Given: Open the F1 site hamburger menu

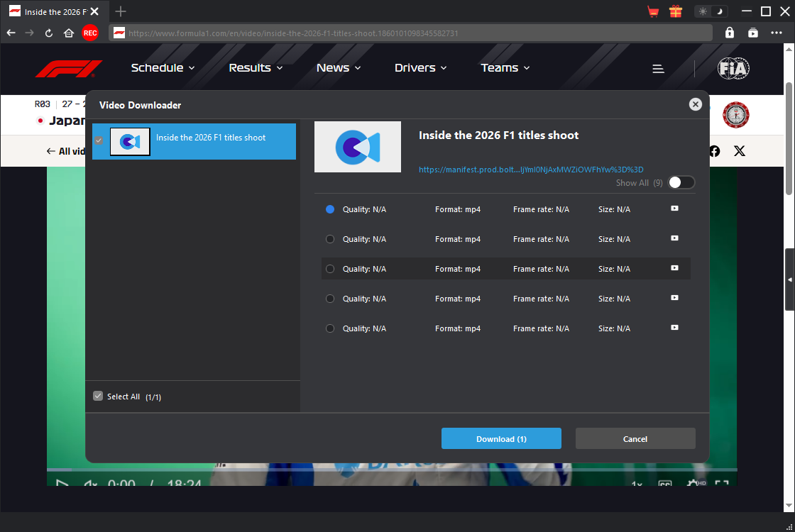Looking at the screenshot, I should 658,68.
